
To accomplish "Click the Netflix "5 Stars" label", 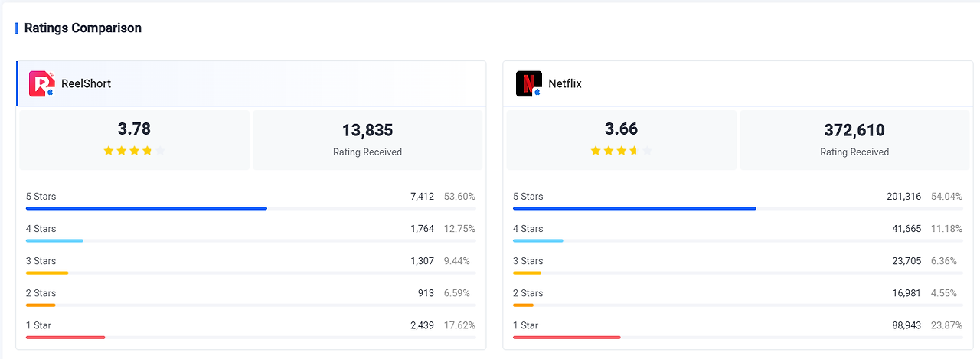I will click(528, 197).
